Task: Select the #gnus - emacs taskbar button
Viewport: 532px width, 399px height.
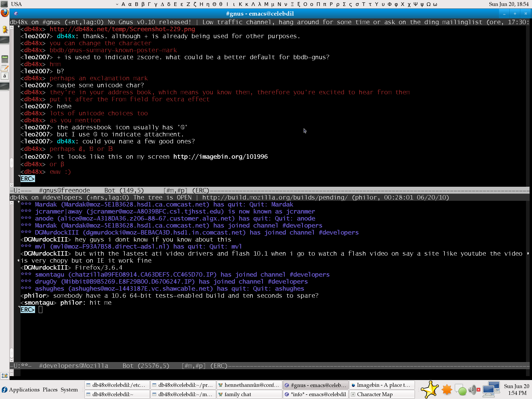Action: pyautogui.click(x=316, y=385)
